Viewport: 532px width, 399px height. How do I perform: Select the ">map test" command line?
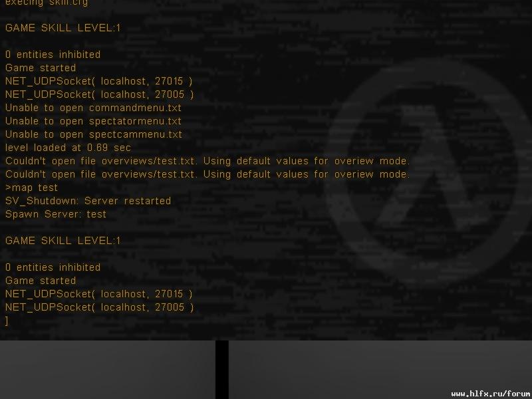[x=31, y=188]
